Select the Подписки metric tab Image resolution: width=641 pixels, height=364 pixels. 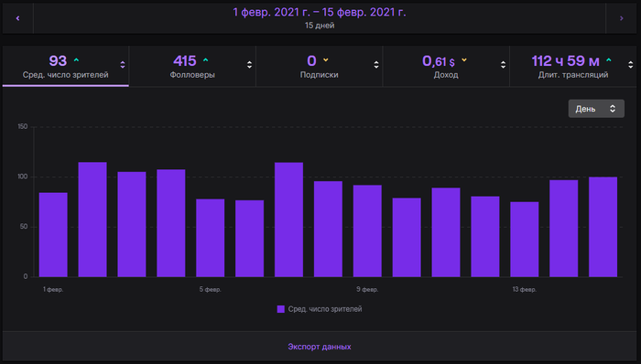tap(319, 66)
